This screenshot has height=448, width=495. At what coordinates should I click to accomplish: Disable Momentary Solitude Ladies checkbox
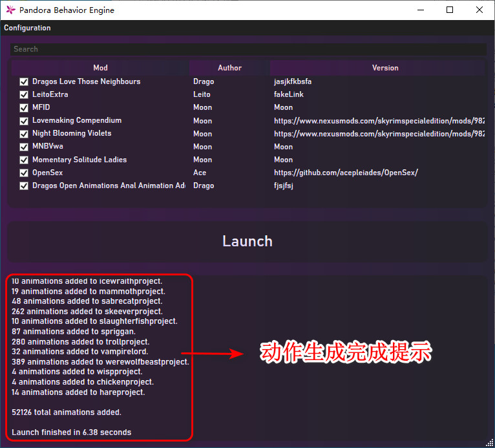24,160
